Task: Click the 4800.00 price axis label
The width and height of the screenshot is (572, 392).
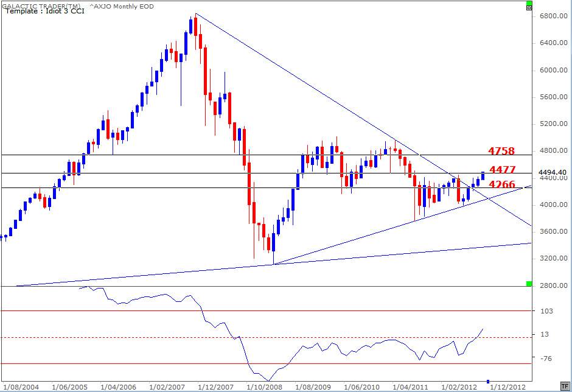Action: [x=553, y=151]
